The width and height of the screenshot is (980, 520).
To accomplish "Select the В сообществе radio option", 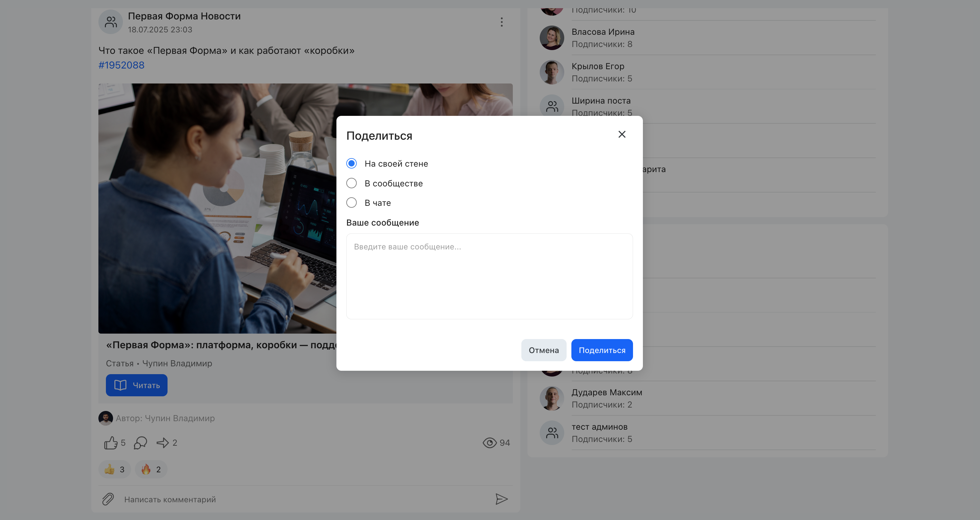I will pyautogui.click(x=351, y=183).
